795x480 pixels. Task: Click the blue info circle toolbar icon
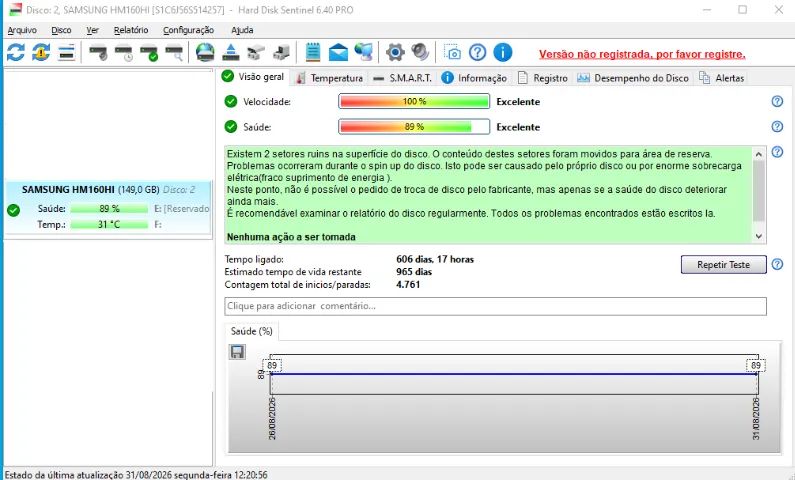(502, 52)
